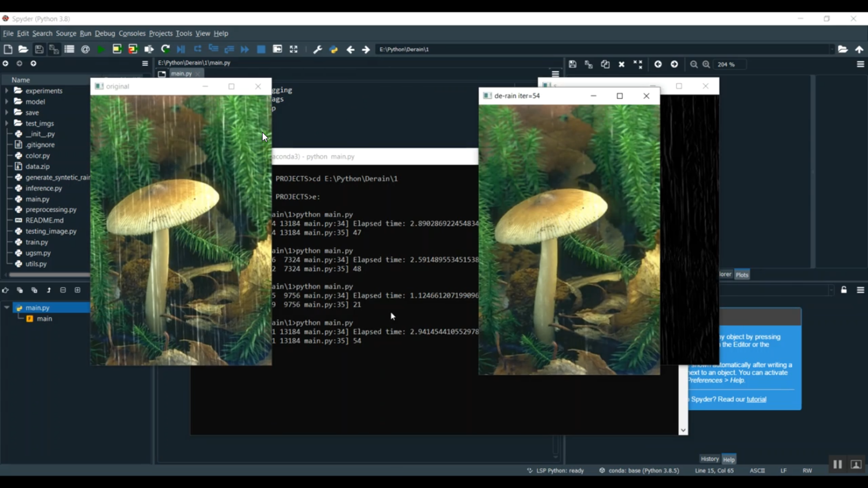The image size is (868, 488).
Task: Save the plot using the Plots pane disk icon
Action: (x=572, y=65)
